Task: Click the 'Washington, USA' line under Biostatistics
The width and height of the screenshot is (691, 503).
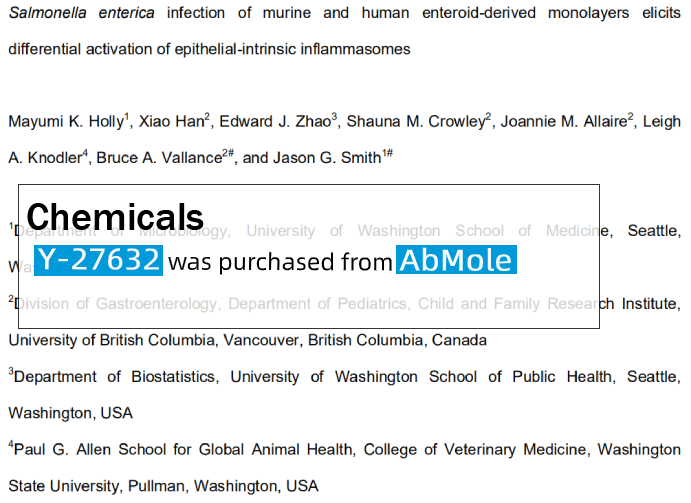Action: (x=71, y=413)
